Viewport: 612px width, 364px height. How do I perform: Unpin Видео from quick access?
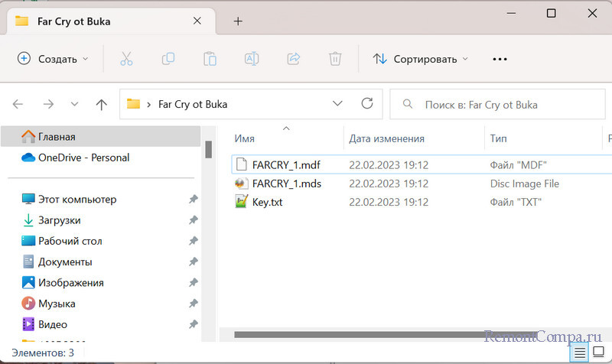coord(194,324)
